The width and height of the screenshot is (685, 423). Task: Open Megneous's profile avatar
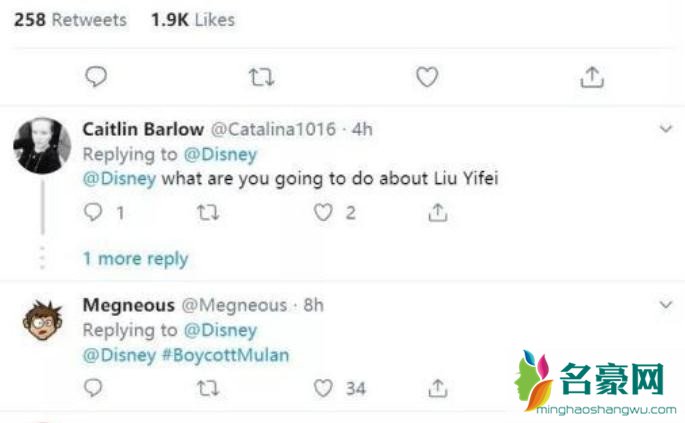pyautogui.click(x=41, y=320)
